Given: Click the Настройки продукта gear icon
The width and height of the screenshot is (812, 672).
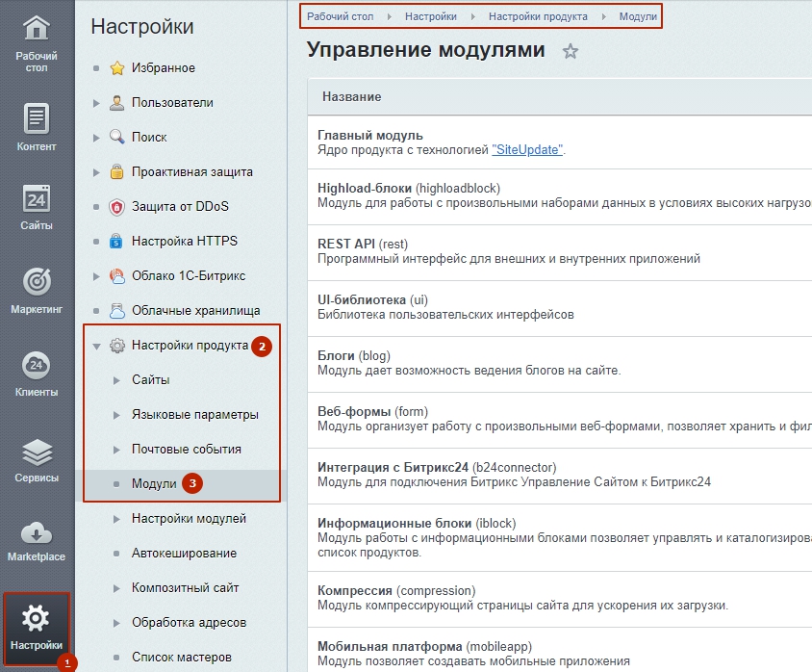Looking at the screenshot, I should click(x=117, y=345).
